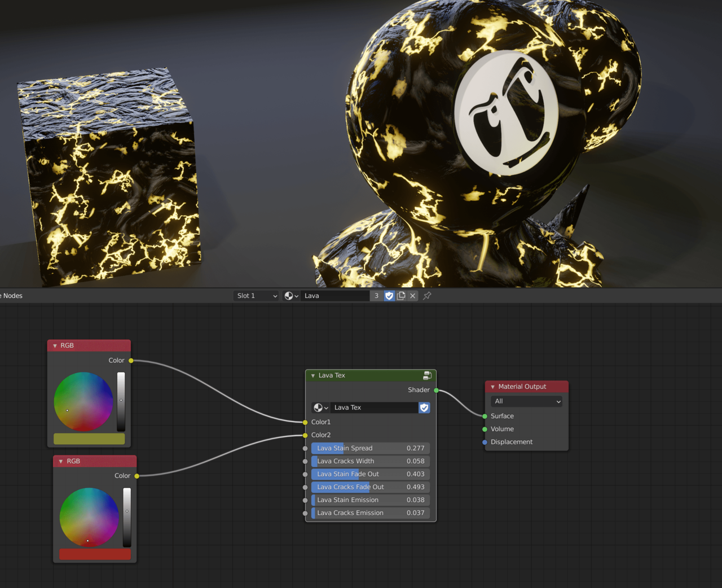This screenshot has height=588, width=722.
Task: Click the Shader output socket of Lava Tex
Action: [436, 390]
